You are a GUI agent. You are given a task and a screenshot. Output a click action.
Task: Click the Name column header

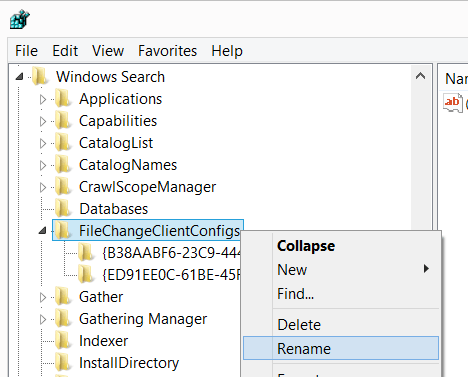pyautogui.click(x=456, y=79)
